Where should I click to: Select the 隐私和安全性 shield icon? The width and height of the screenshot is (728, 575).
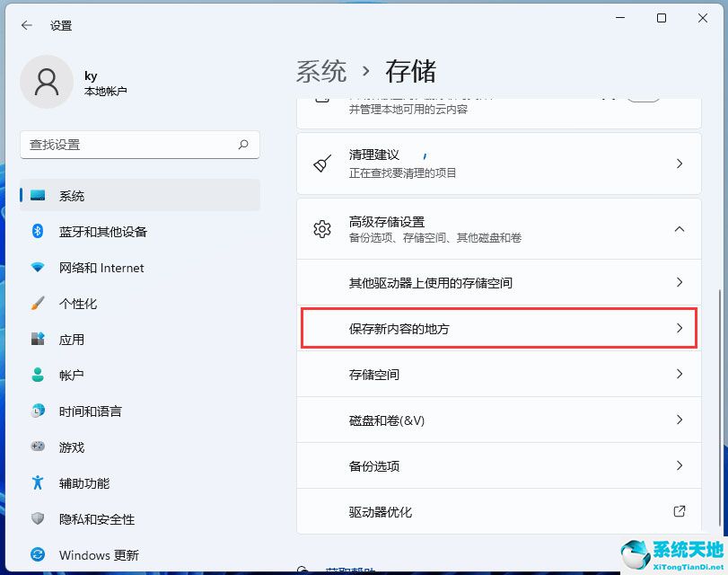click(x=37, y=519)
